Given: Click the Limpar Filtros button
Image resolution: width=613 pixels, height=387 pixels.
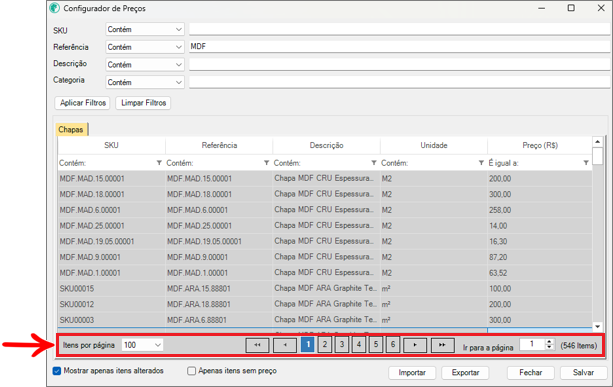Looking at the screenshot, I should tap(143, 103).
